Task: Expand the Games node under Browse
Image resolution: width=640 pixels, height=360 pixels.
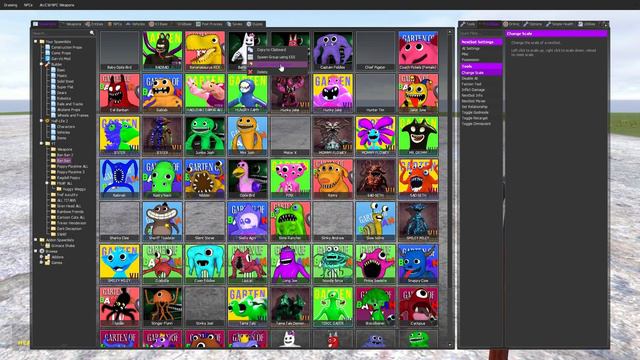Action: coord(41,262)
